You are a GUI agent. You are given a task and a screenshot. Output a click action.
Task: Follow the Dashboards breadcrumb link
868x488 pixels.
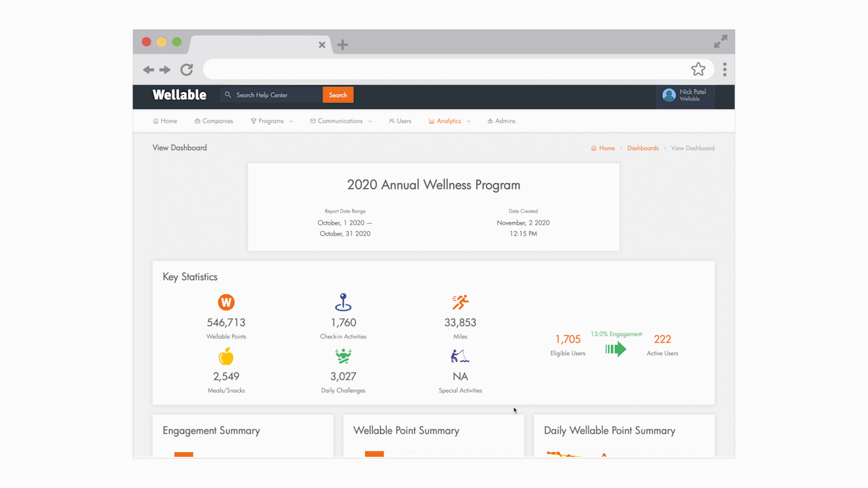click(x=642, y=148)
